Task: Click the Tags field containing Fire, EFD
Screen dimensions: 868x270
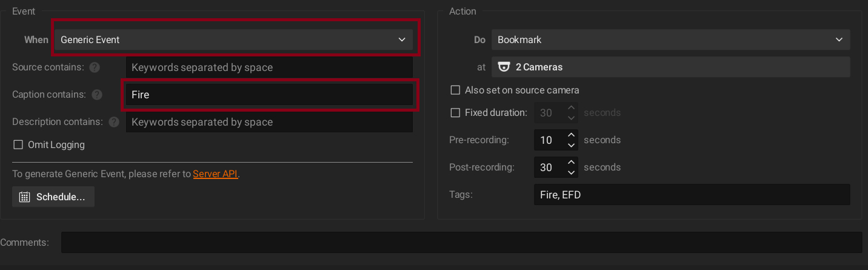Action: click(692, 195)
